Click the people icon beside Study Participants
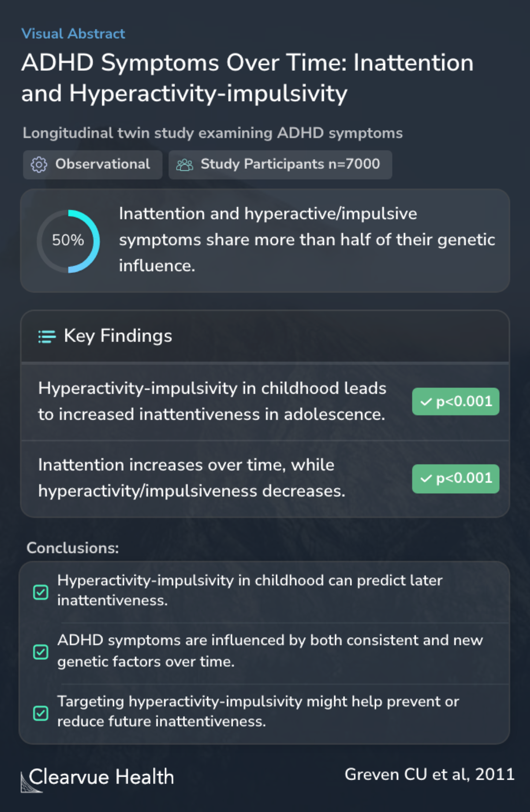This screenshot has height=812, width=530. 185,164
